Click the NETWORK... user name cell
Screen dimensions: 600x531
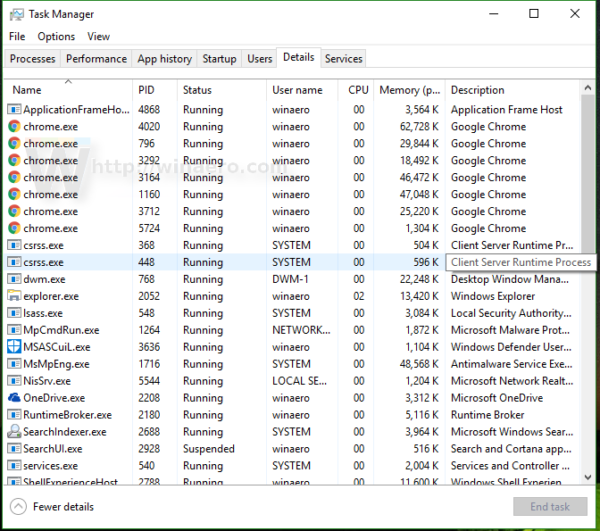click(301, 330)
